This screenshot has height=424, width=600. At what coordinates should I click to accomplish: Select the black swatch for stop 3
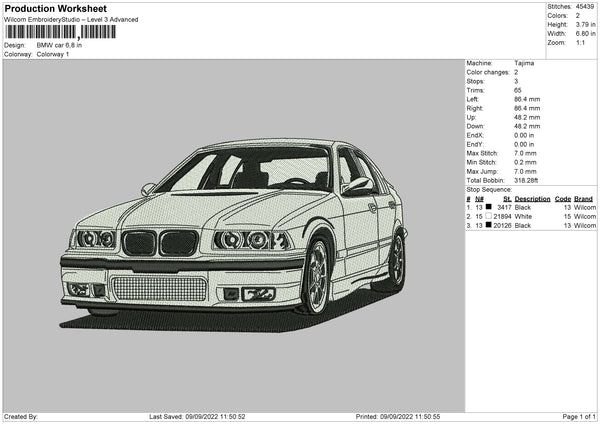point(488,226)
